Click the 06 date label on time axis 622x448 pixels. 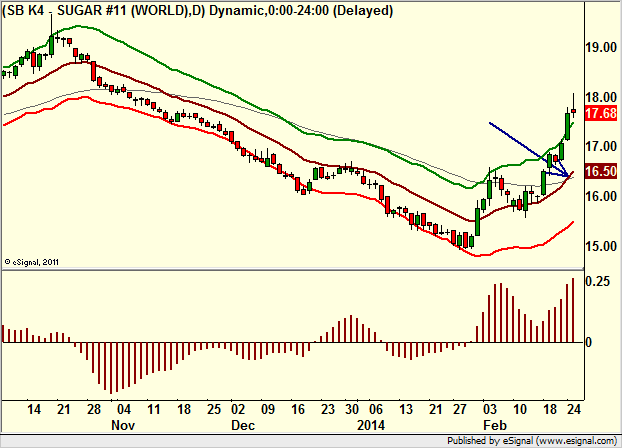click(376, 409)
